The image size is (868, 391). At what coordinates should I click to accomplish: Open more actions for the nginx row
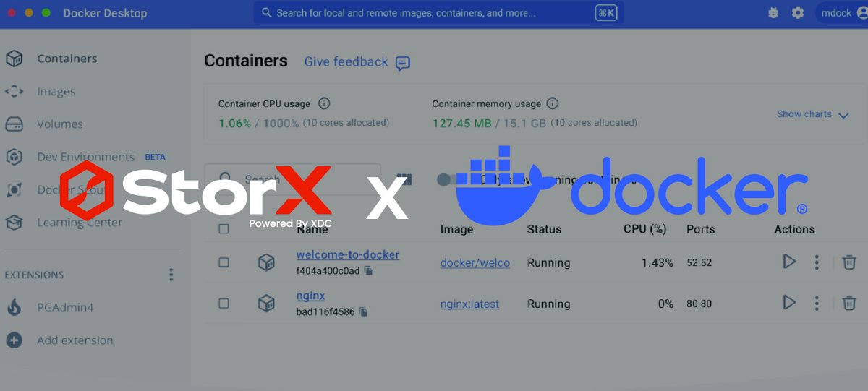pyautogui.click(x=817, y=304)
